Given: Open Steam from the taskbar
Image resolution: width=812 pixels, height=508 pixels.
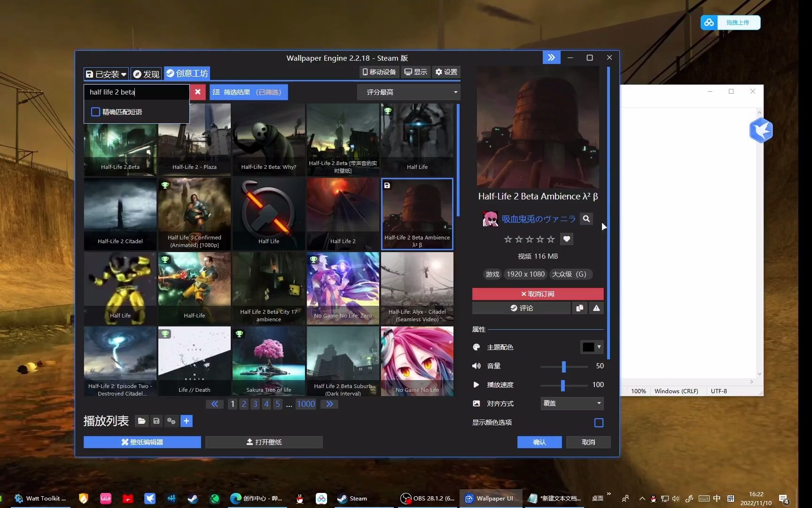Looking at the screenshot, I should (352, 499).
